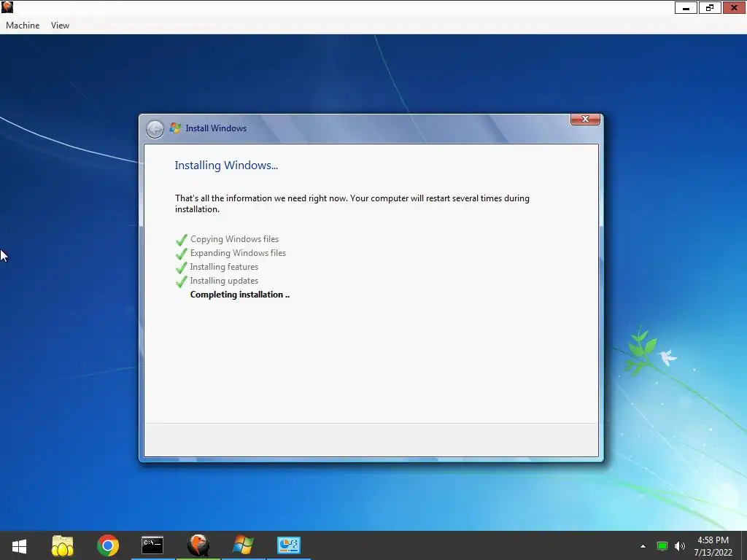Close the virtual machine window

coord(734,7)
